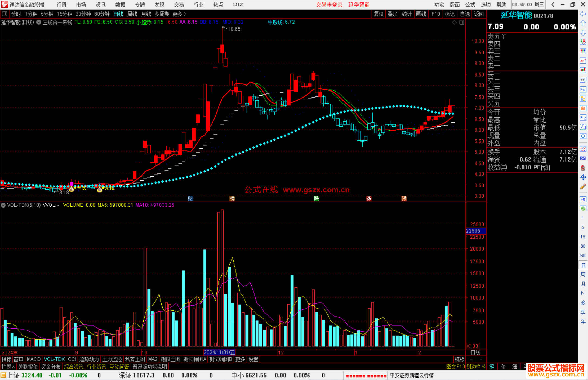The image size is (588, 380).
Task: Switch to the CCI indicator tab
Action: tap(72, 359)
